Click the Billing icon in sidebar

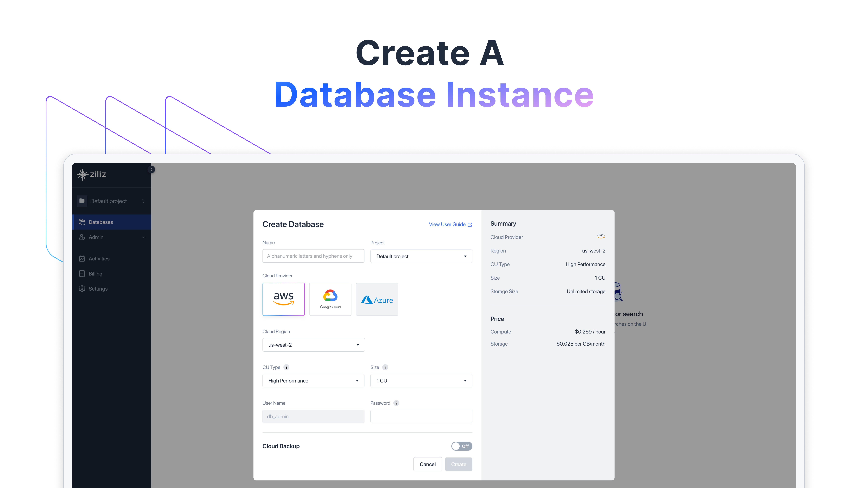point(82,273)
